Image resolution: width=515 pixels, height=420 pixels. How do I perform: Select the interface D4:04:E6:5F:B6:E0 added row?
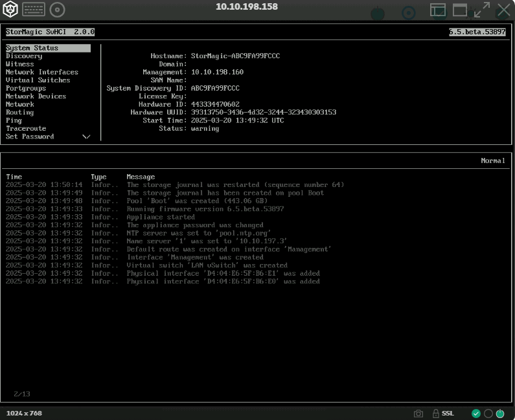coord(163,282)
